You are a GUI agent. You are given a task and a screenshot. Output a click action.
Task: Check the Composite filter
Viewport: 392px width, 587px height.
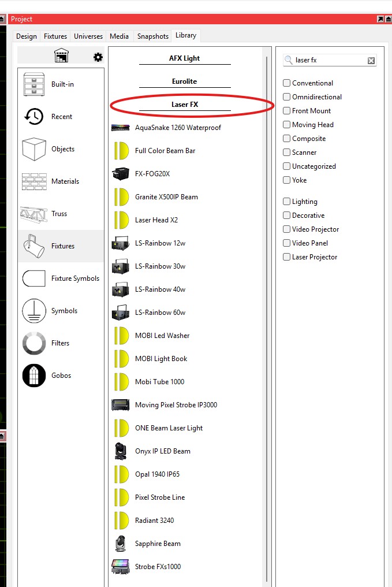coord(286,139)
